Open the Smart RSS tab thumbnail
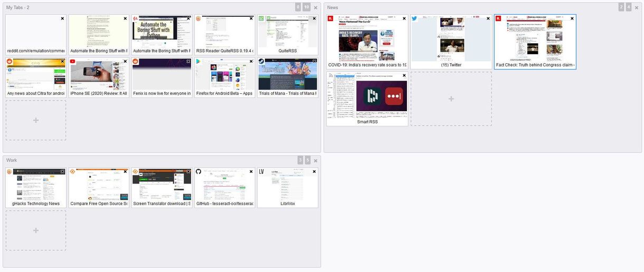The height and width of the screenshot is (272, 644). click(367, 99)
